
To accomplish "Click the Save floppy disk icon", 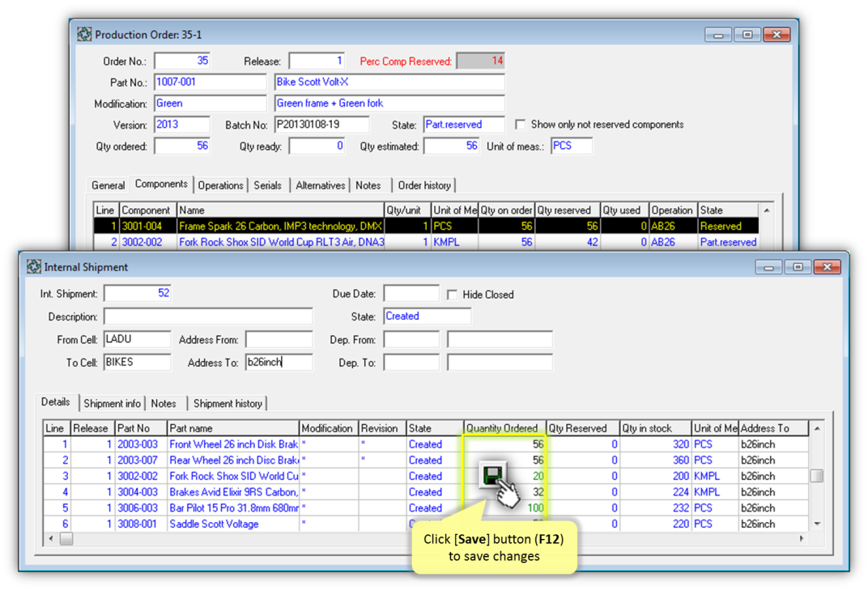I will point(492,475).
